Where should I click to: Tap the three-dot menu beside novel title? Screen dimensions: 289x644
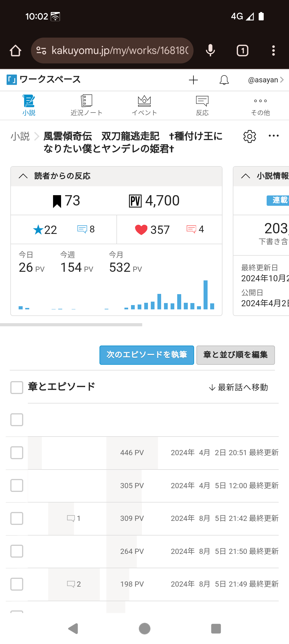[x=274, y=136]
